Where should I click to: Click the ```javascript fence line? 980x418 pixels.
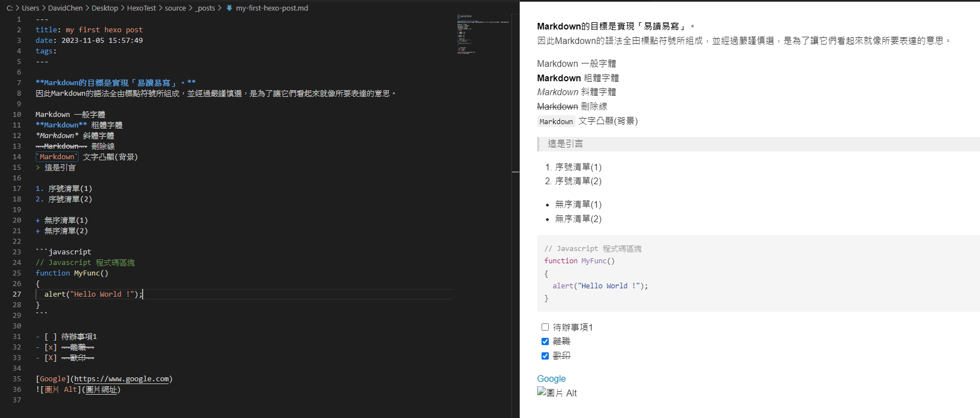click(64, 252)
